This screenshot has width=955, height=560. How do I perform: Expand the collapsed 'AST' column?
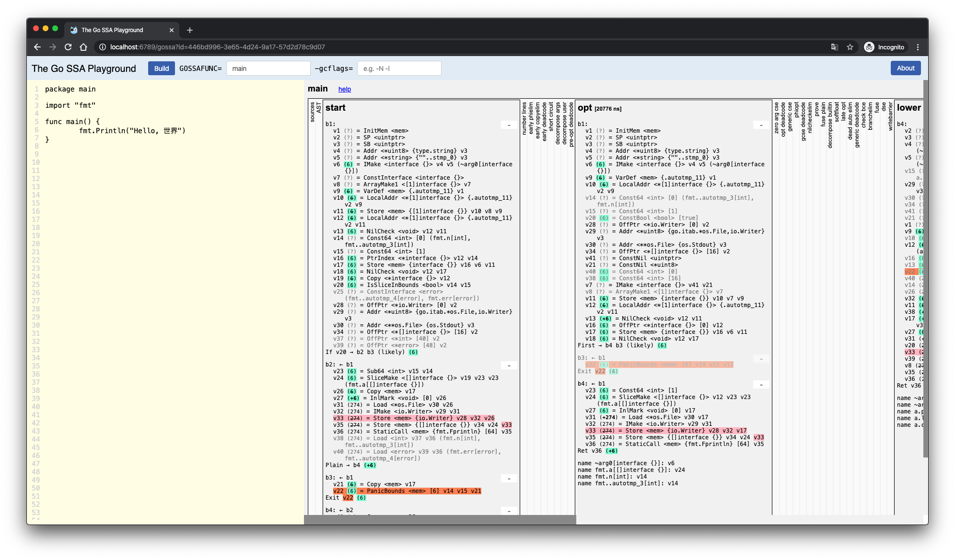point(319,108)
